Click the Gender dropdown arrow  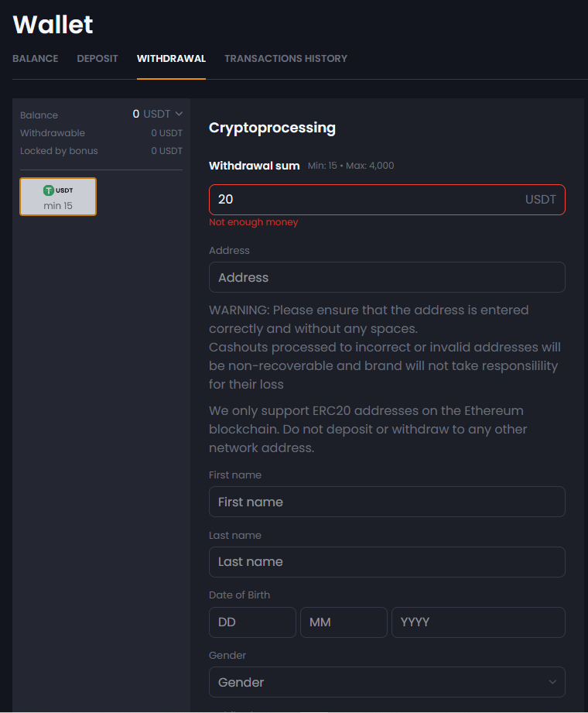pyautogui.click(x=552, y=682)
